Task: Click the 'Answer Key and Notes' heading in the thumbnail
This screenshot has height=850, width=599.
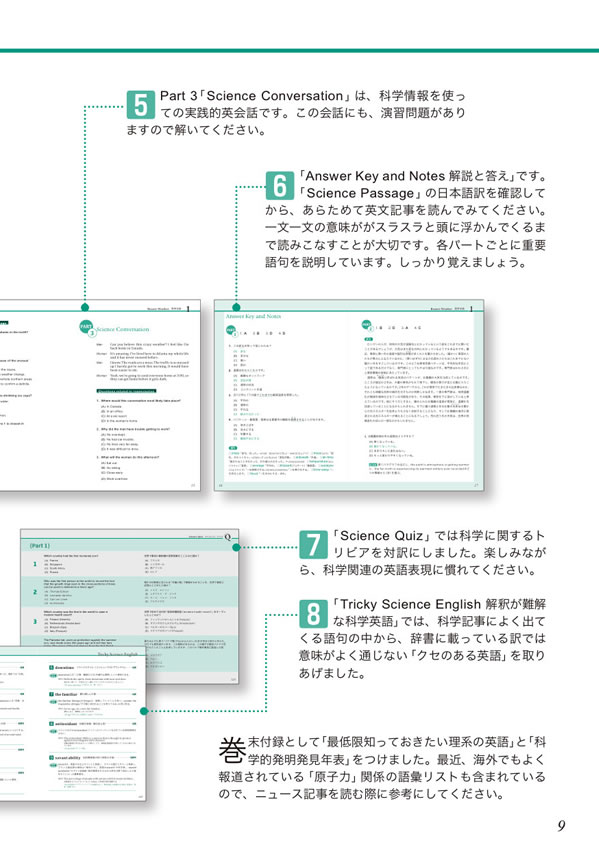Action: pos(253,316)
